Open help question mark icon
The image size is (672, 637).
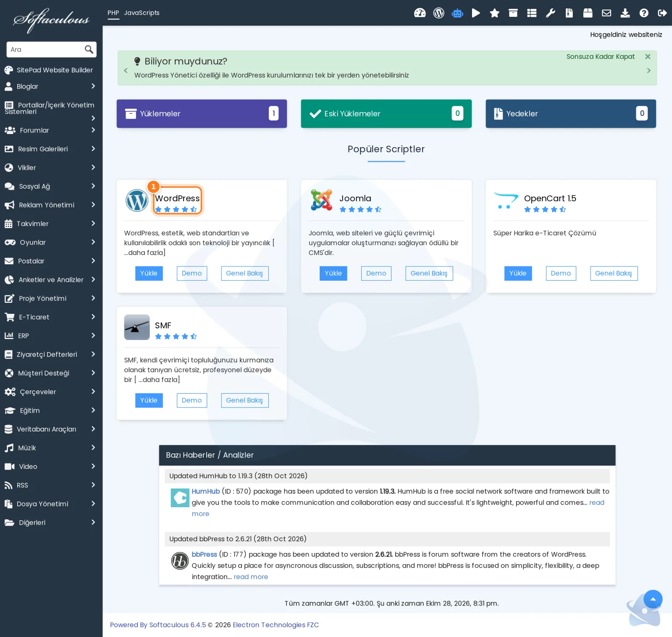[644, 13]
